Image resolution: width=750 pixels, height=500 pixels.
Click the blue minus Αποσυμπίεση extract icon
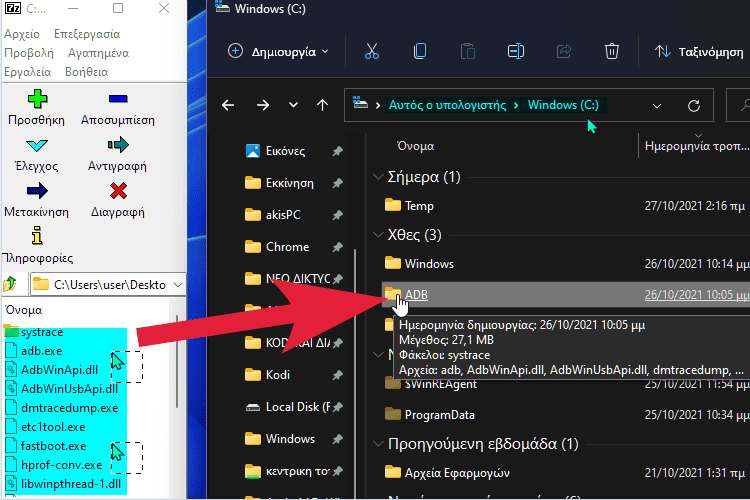click(x=117, y=100)
